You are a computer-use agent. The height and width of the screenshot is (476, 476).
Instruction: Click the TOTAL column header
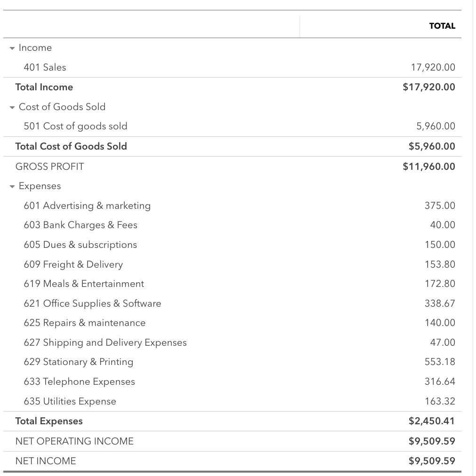[x=442, y=26]
